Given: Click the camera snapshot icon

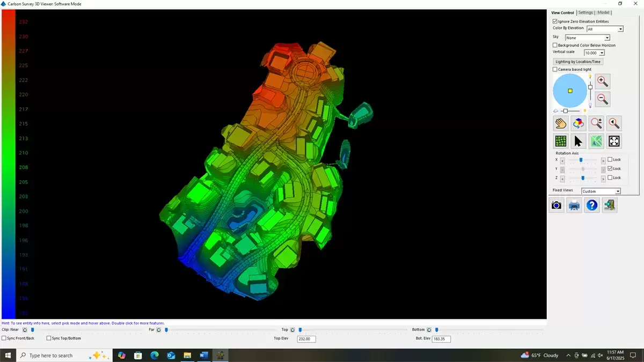Looking at the screenshot, I should (x=557, y=205).
